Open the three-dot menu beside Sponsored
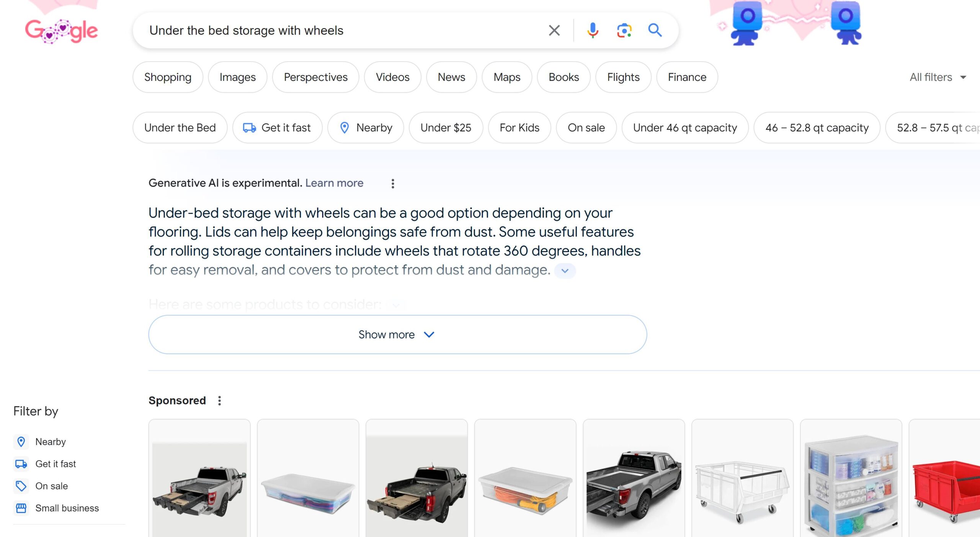 coord(220,400)
